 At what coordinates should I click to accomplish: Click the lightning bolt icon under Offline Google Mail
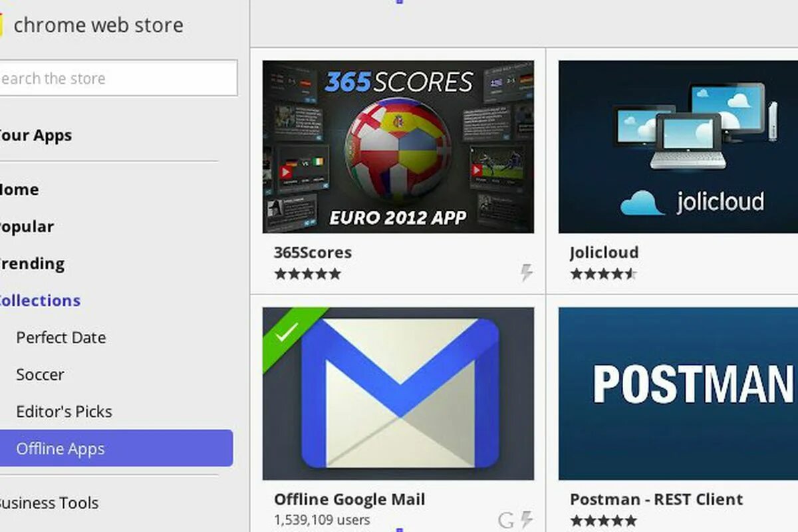526,520
